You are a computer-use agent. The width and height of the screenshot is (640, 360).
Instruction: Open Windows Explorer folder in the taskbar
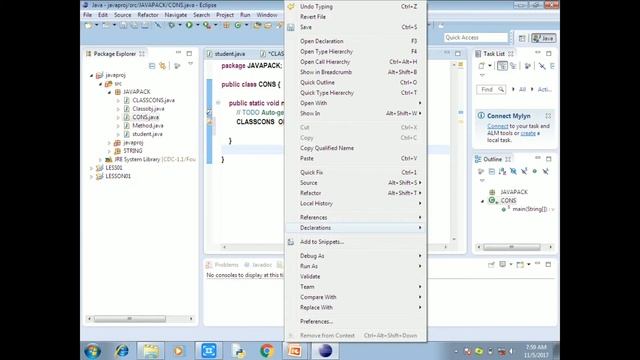coord(151,351)
